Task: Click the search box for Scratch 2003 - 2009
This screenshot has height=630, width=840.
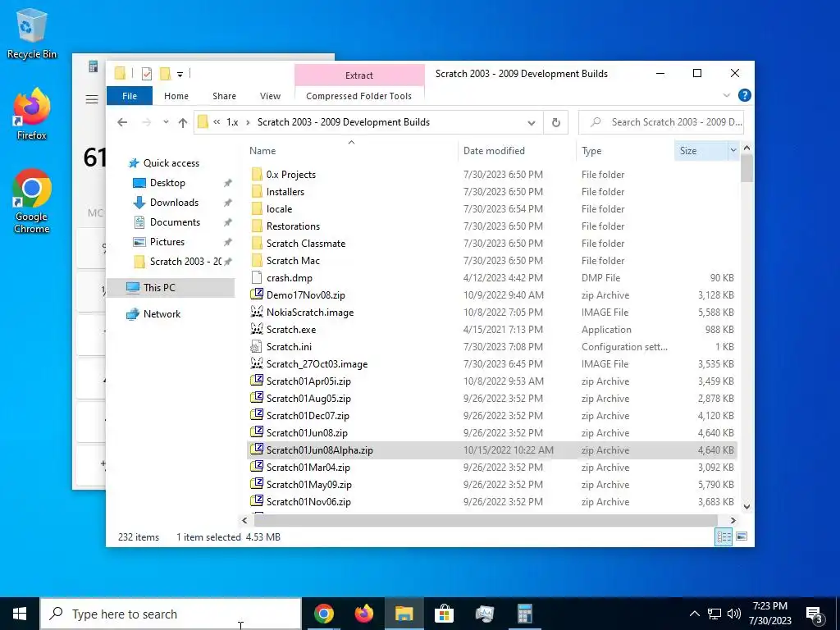Action: (662, 122)
